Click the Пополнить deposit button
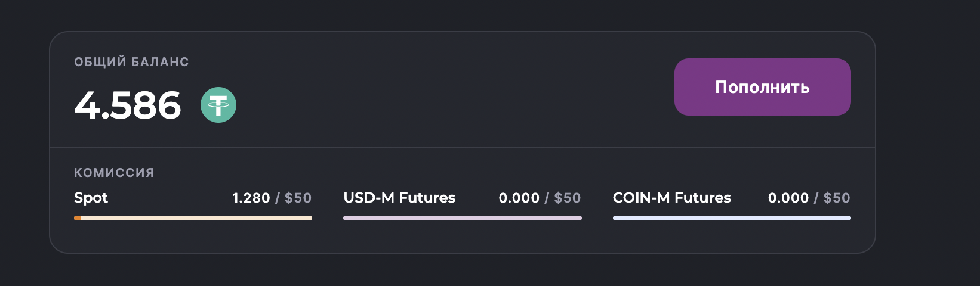This screenshot has height=286, width=980. [762, 87]
